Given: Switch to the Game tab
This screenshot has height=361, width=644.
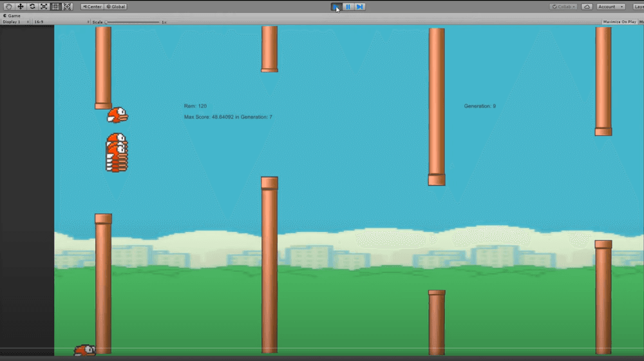Looking at the screenshot, I should click(12, 15).
